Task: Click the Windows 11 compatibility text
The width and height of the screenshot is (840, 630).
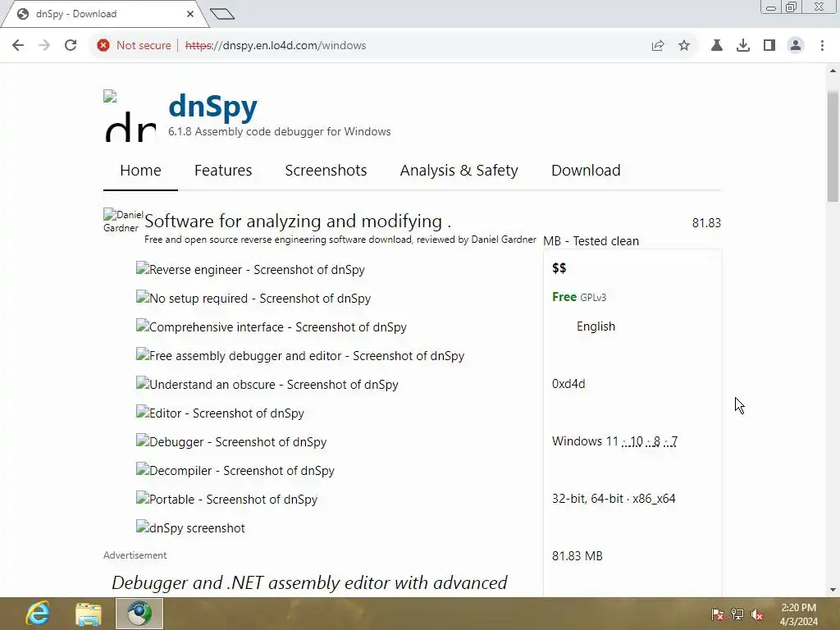Action: point(614,441)
